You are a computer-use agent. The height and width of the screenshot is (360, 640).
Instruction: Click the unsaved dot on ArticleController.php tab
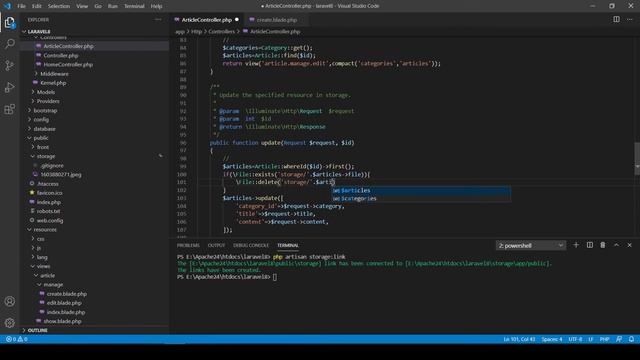coord(237,20)
